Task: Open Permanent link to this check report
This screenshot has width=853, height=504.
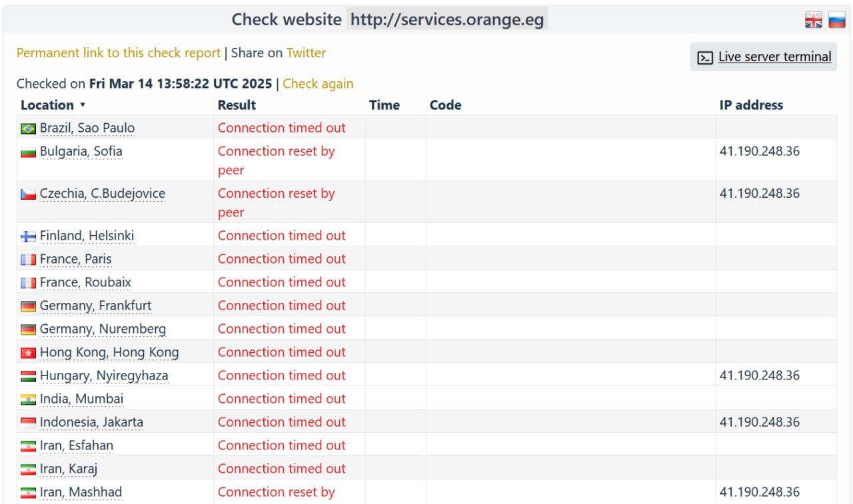Action: tap(118, 53)
